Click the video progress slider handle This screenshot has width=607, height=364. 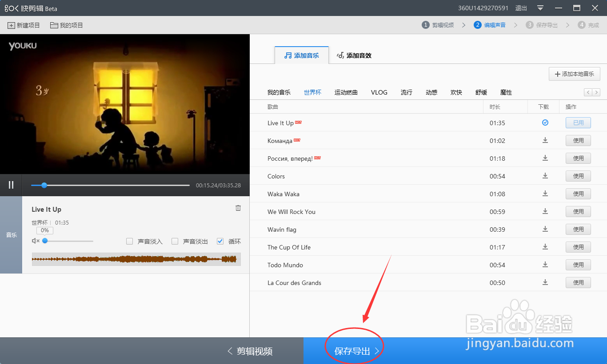(44, 185)
